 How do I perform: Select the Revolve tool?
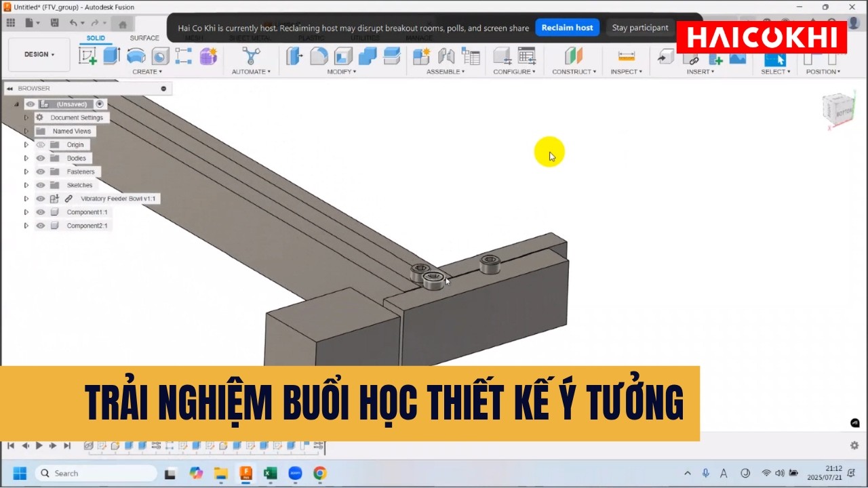point(136,56)
